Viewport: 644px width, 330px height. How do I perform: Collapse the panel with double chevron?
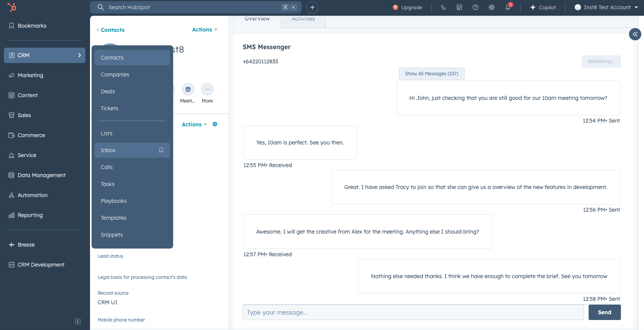coord(635,34)
